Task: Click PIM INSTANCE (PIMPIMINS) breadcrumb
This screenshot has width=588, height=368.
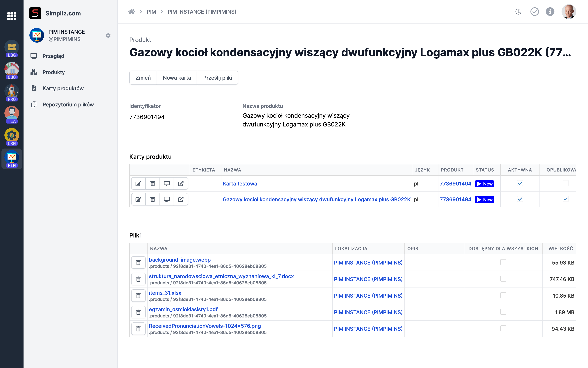Action: pos(202,12)
